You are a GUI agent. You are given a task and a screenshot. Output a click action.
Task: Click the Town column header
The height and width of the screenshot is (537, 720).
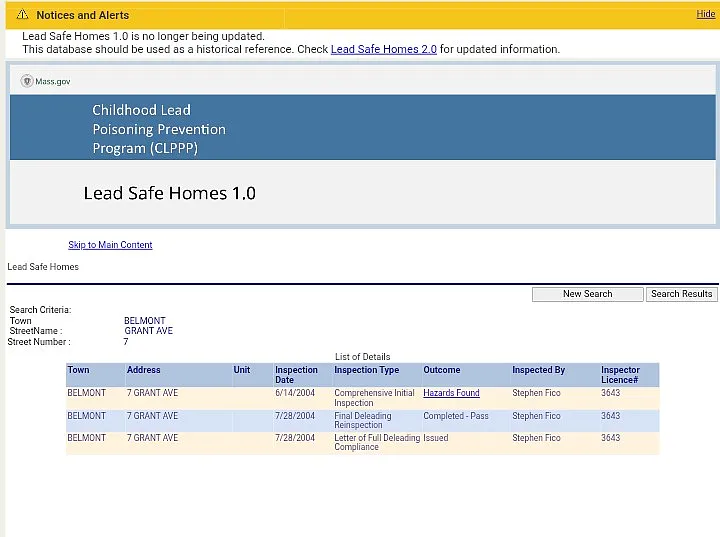pyautogui.click(x=78, y=370)
